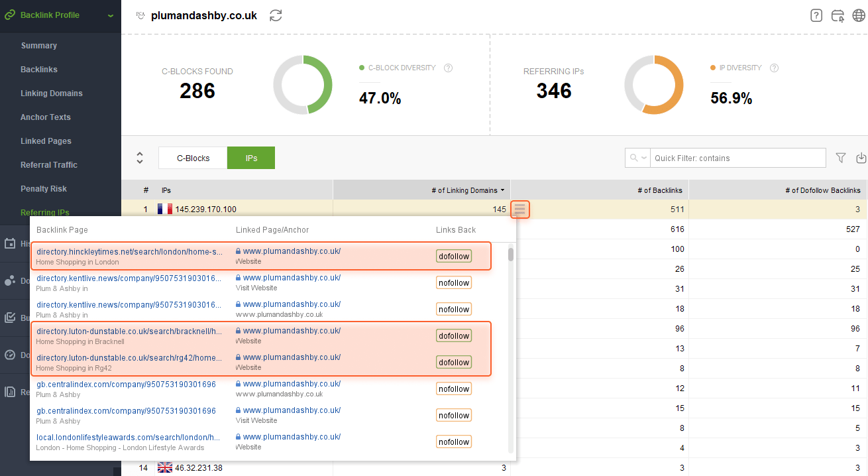Viewport: 868px width, 476px height.
Task: Switch to the C-Blocks tab
Action: [x=193, y=158]
